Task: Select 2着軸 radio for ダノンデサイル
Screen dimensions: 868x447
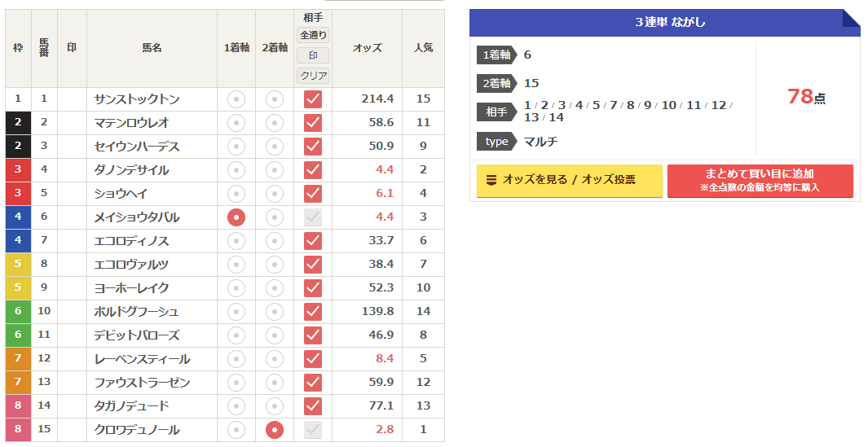Action: coord(275,170)
